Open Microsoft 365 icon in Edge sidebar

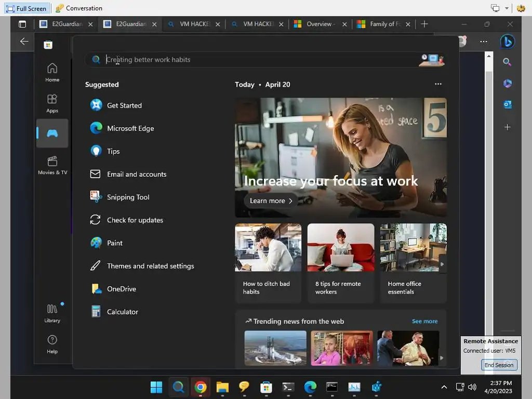click(507, 83)
